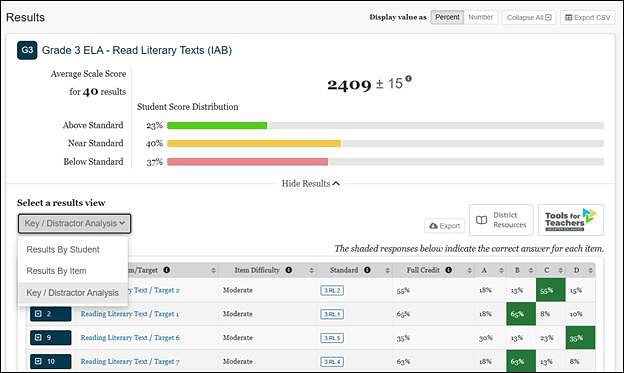Click standard tag 3.RL.4
Image resolution: width=624 pixels, height=373 pixels.
332,362
